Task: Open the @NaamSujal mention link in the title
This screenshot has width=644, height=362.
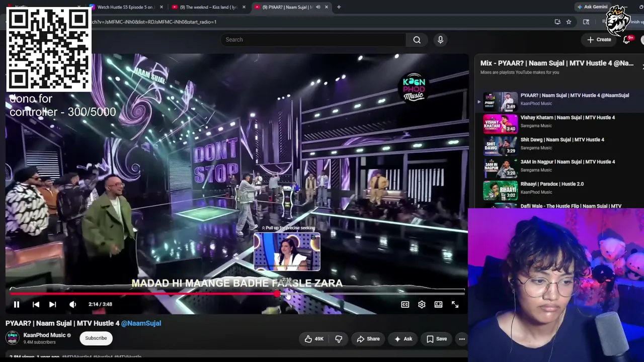Action: coord(141,323)
